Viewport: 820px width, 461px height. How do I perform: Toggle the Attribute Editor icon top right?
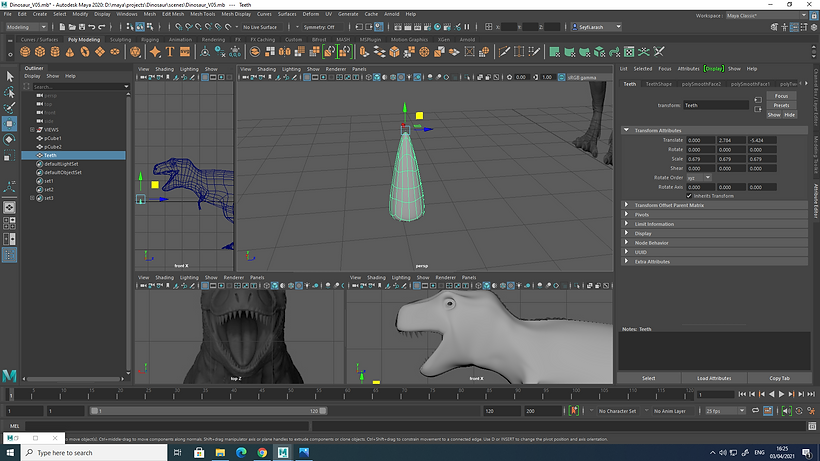tap(794, 27)
